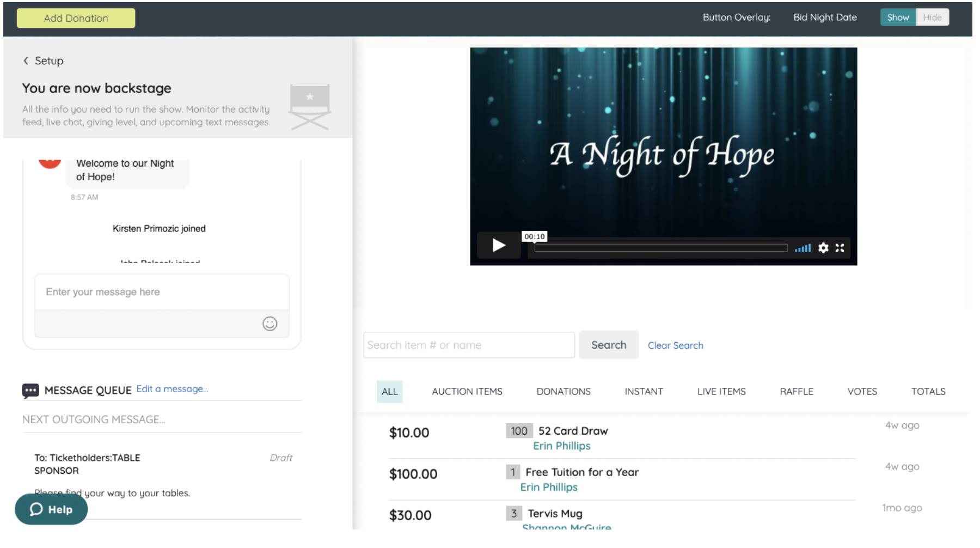Click the Tervis Mug item title
Screen dimensions: 980x548
pyautogui.click(x=555, y=514)
